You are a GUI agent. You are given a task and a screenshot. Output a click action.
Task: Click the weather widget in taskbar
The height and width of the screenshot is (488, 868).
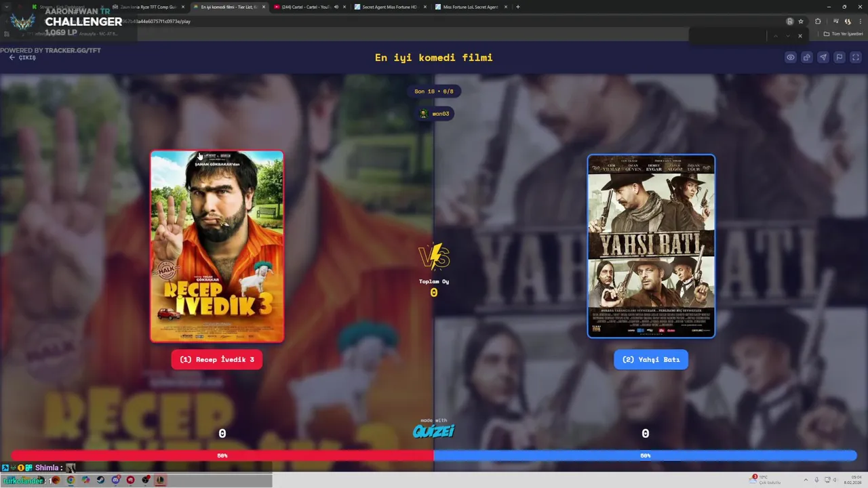coord(765,480)
